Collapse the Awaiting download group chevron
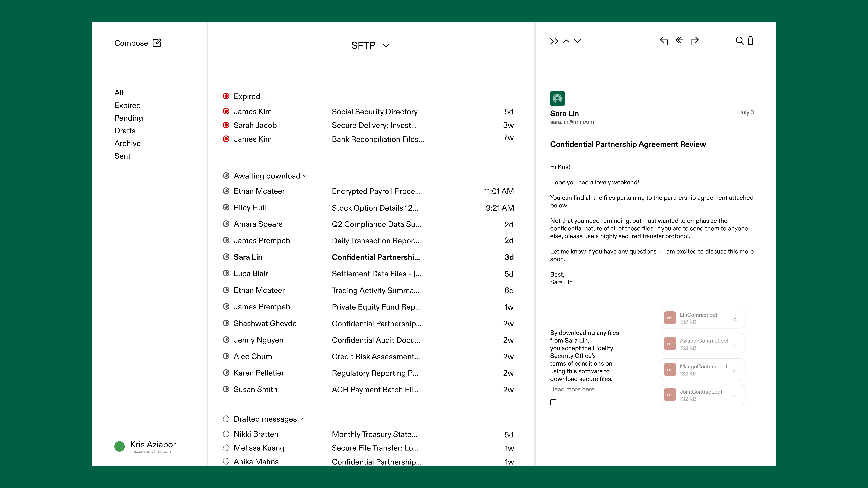Image resolution: width=868 pixels, height=488 pixels. pos(305,176)
